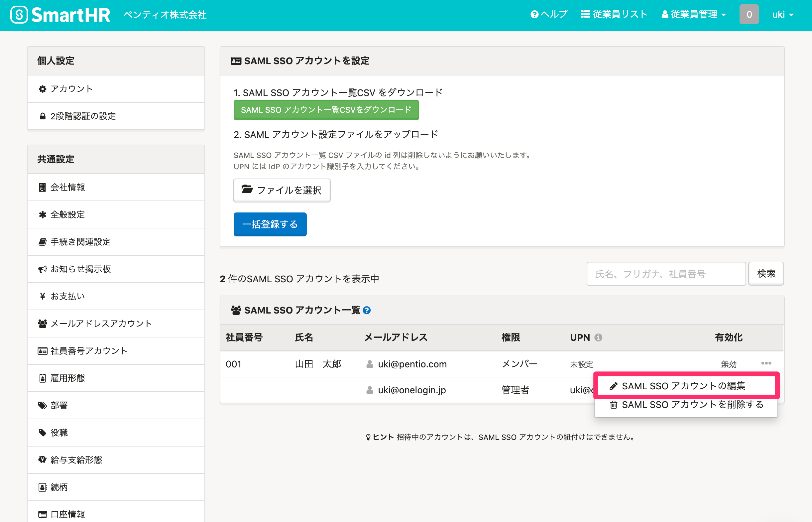Open 続柄 in sidebar

[116, 487]
